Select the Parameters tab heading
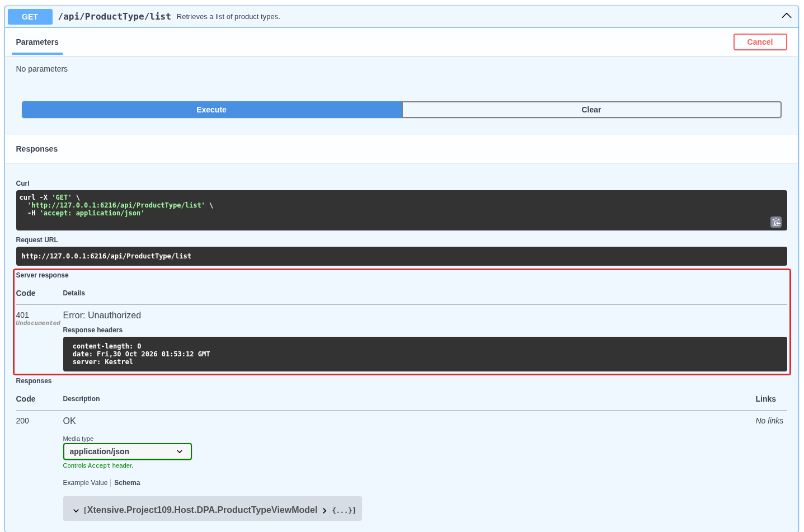The height and width of the screenshot is (532, 804). tap(37, 42)
